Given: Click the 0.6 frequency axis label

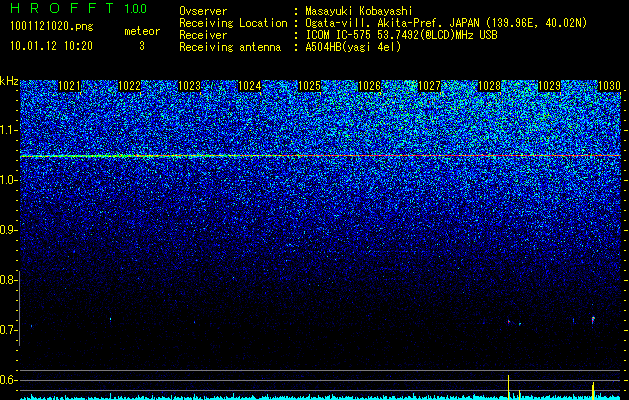Looking at the screenshot, I should tap(9, 380).
